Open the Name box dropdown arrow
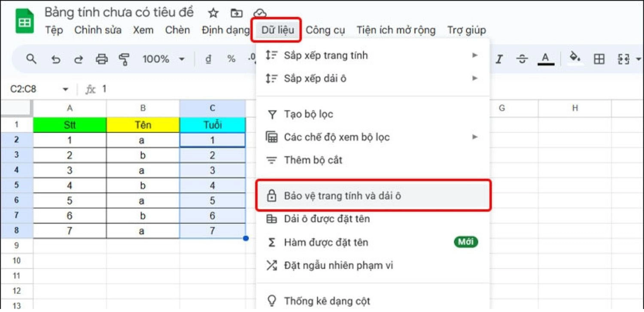Screen dimensions: 644x312 point(66,90)
